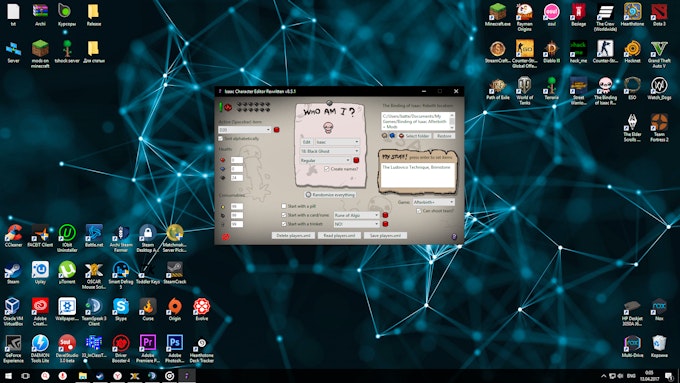Click the red dice beside the spacebar item dropdown
Image resolution: width=680 pixels, height=383 pixels.
point(277,130)
